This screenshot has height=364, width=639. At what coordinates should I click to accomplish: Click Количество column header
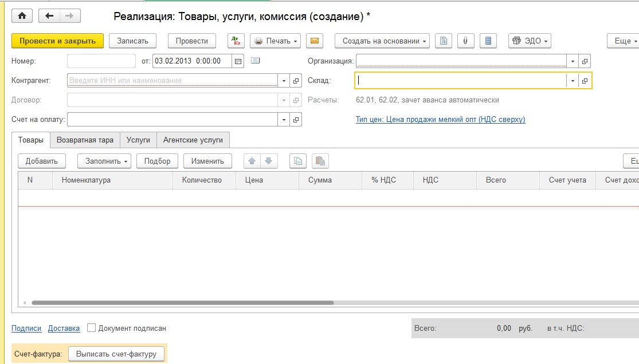tap(204, 180)
